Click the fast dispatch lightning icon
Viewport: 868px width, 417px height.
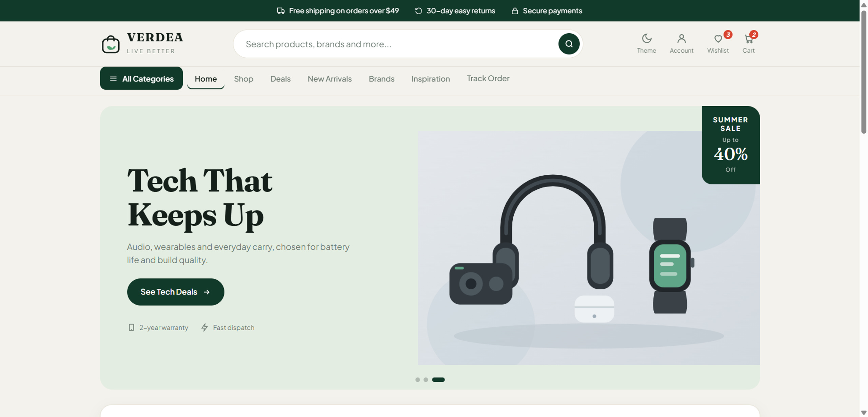point(204,327)
